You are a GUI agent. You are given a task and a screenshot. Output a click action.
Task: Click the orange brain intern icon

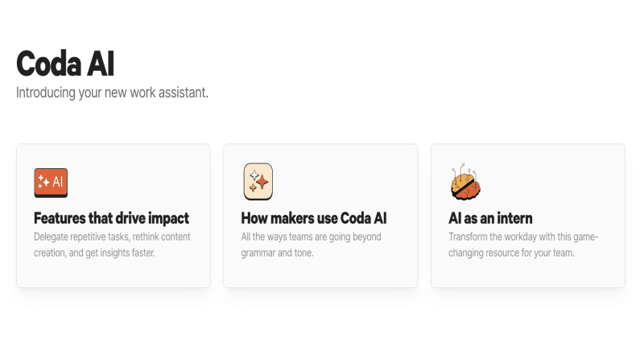465,183
